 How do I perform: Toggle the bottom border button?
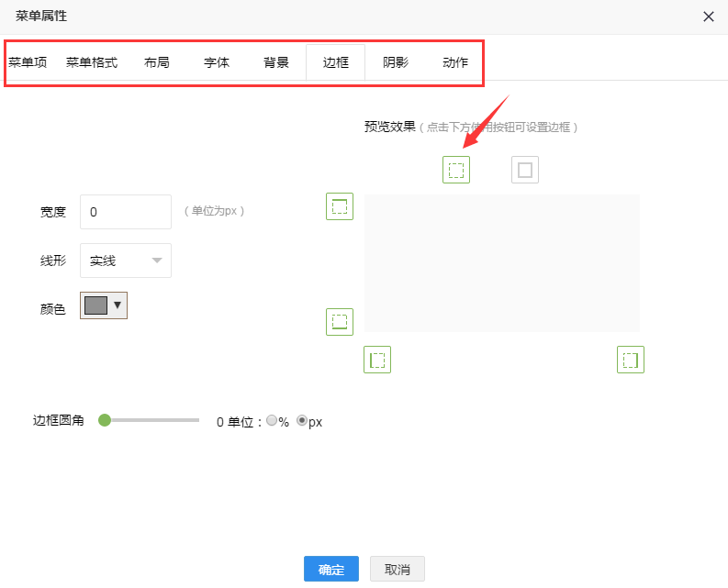pos(340,322)
